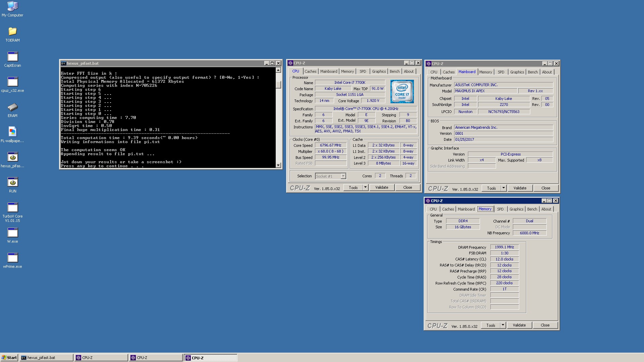Image resolution: width=644 pixels, height=362 pixels.
Task: Open SPD tab in the CPU window
Action: tap(363, 71)
